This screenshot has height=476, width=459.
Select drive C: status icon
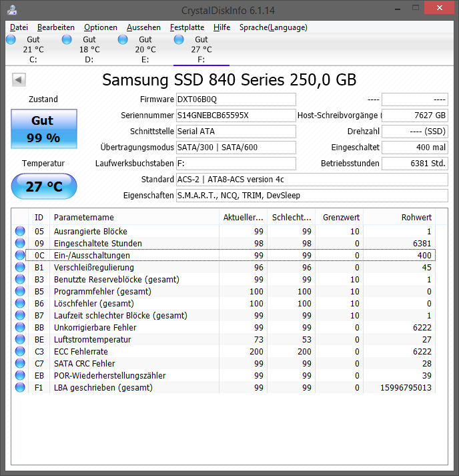coord(11,39)
